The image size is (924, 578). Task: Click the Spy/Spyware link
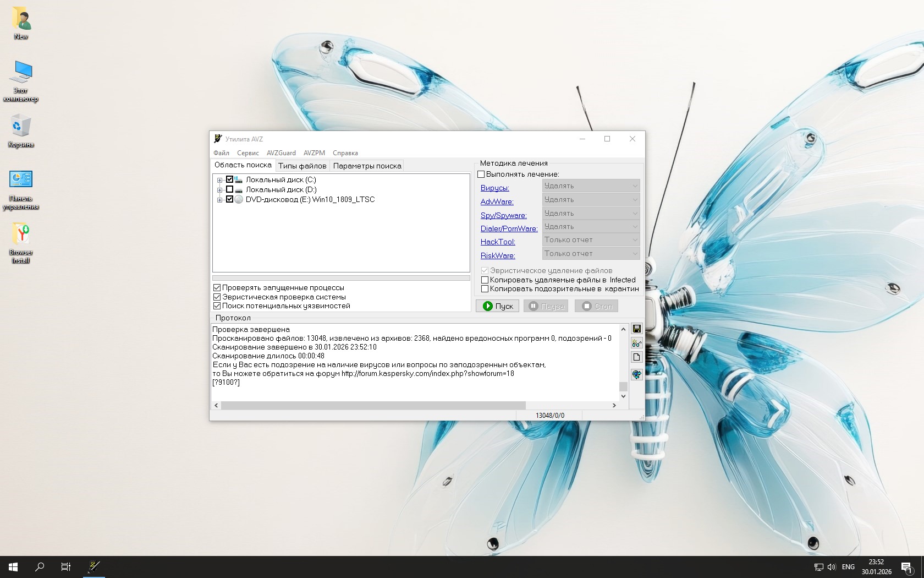(503, 215)
